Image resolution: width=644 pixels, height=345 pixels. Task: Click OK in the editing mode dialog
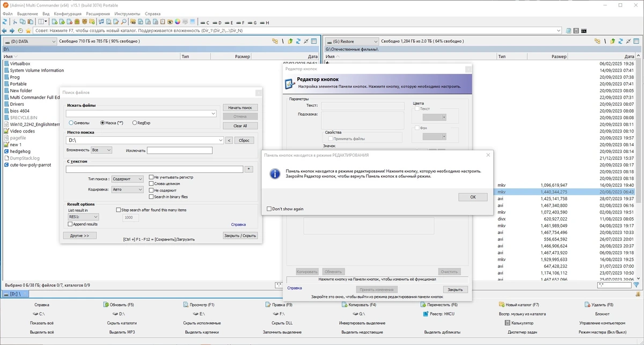coord(473,197)
